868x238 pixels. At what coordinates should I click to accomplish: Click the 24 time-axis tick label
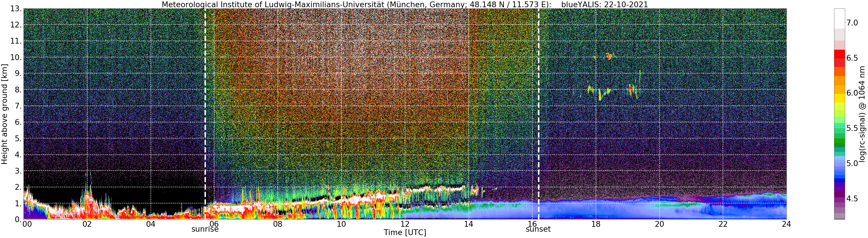(786, 224)
